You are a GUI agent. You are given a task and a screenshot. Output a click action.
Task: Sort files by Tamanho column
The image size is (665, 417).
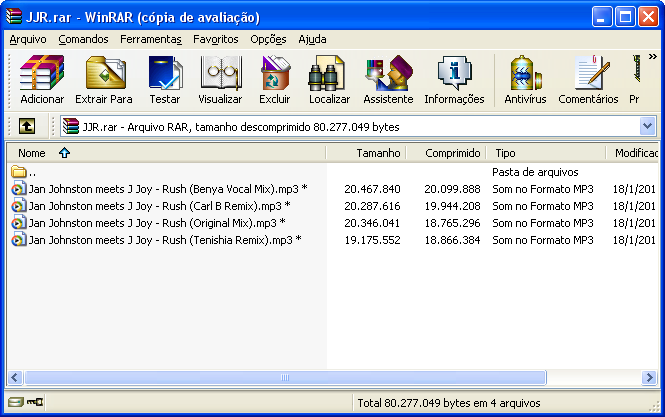point(378,153)
